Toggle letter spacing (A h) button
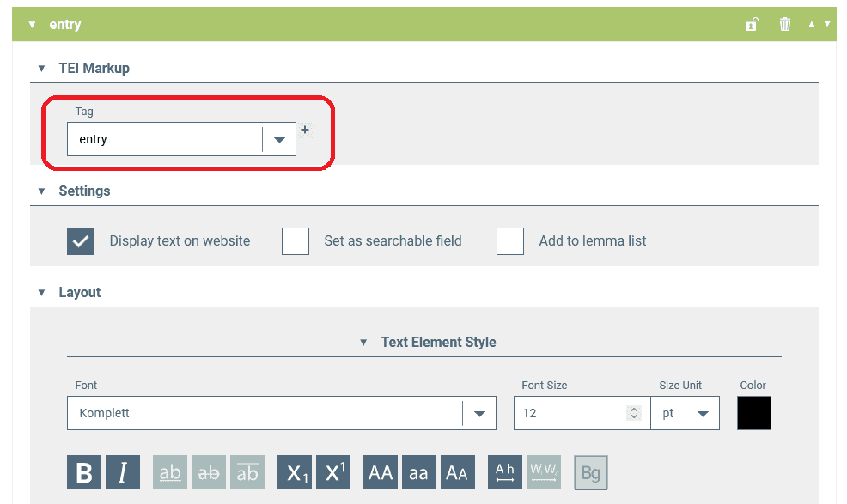The image size is (847, 504). 505,473
